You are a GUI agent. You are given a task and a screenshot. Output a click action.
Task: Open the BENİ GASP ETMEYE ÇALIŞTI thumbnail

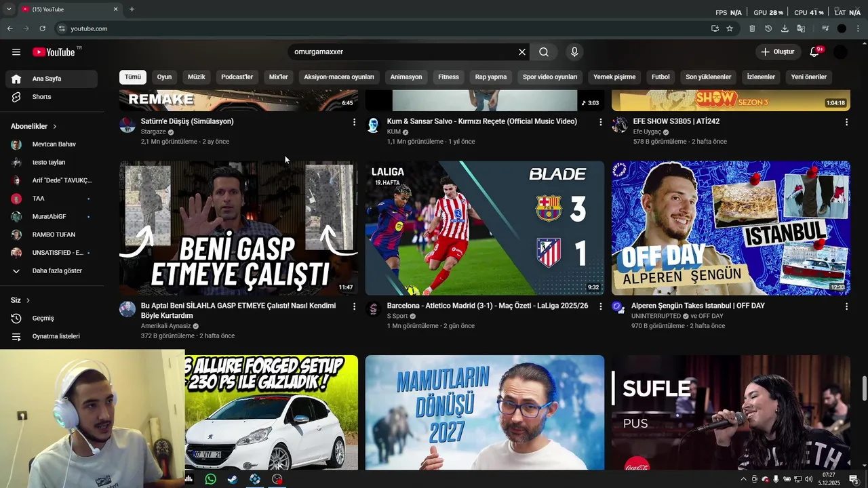pyautogui.click(x=239, y=228)
